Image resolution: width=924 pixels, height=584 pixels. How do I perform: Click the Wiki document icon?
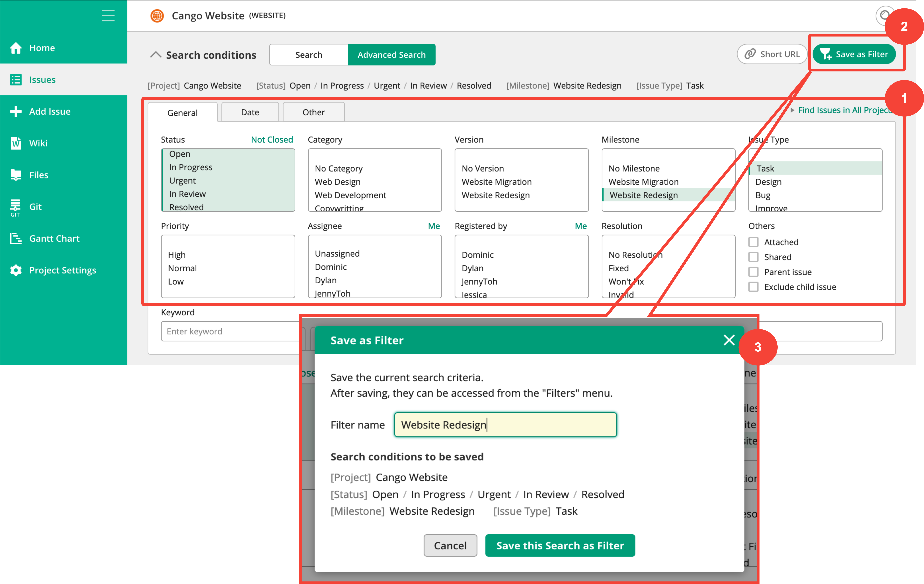16,143
